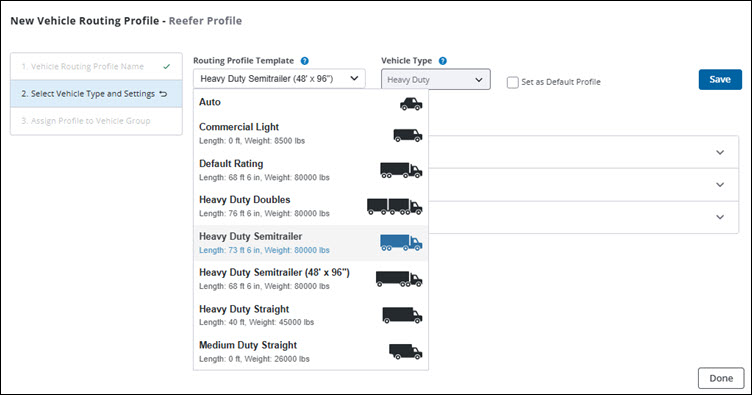
Task: Click the return arrow on step 2
Action: tap(163, 94)
